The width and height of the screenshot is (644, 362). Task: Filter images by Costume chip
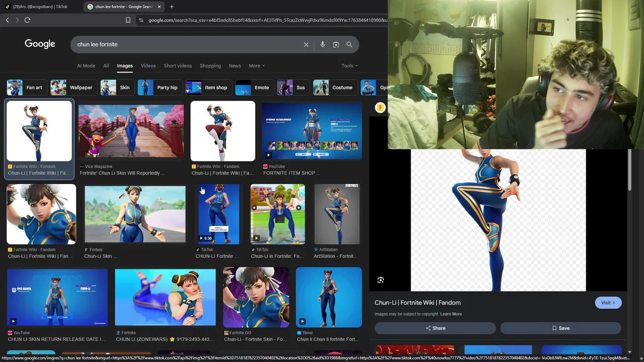coord(335,87)
